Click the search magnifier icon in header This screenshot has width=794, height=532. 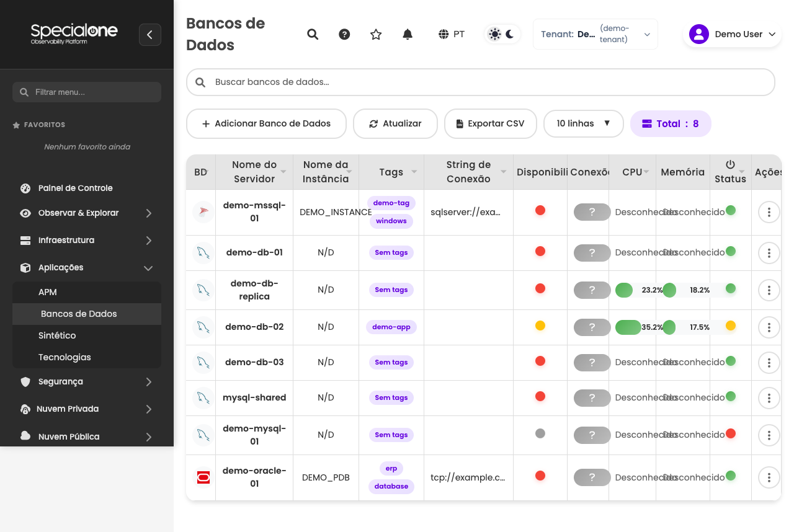pyautogui.click(x=313, y=34)
